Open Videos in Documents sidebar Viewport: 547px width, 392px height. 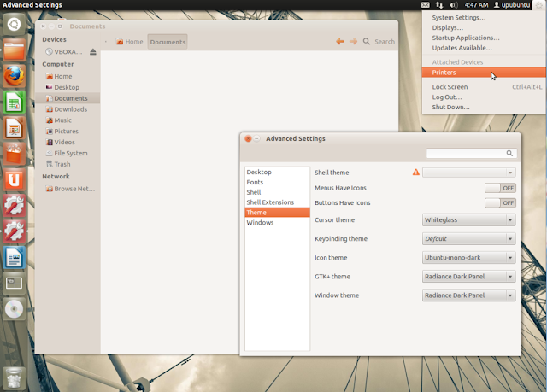point(68,142)
